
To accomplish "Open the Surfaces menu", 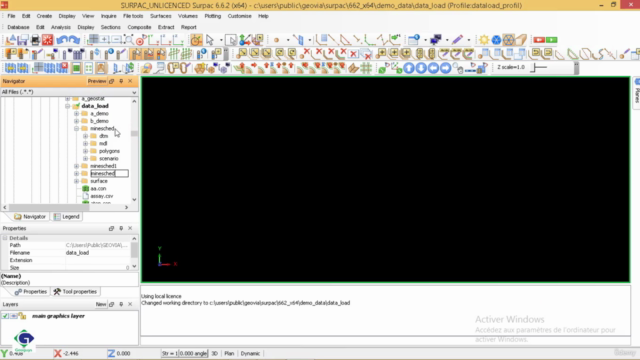I will (x=161, y=16).
